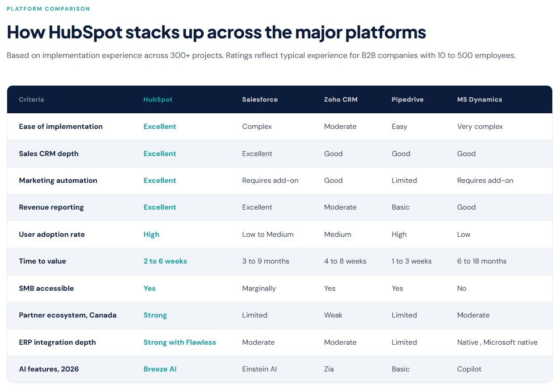
Task: Click the Breeze AI cell
Action: click(160, 369)
